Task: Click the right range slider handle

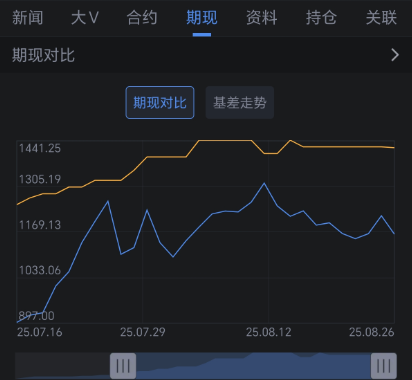Action: click(384, 366)
